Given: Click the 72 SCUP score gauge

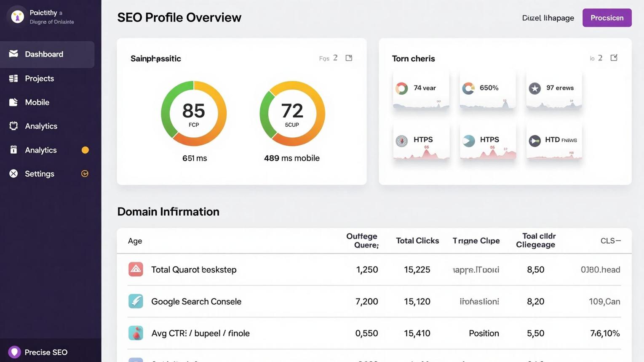Looking at the screenshot, I should (x=292, y=114).
